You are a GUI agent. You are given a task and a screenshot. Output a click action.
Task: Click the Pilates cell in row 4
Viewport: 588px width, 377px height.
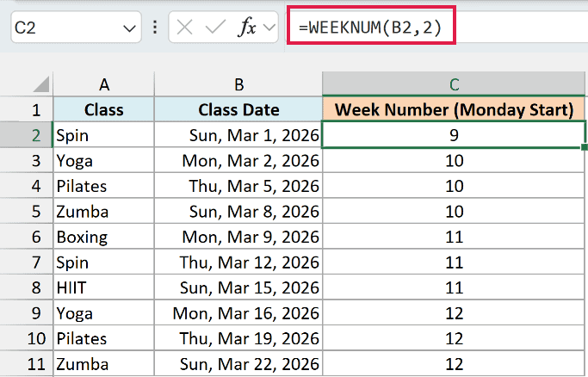coord(104,186)
